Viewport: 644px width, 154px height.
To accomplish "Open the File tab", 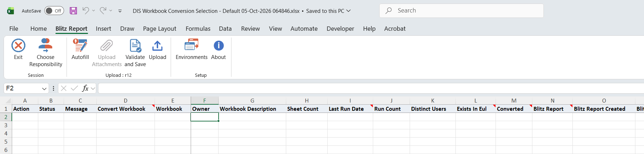I will click(x=14, y=29).
